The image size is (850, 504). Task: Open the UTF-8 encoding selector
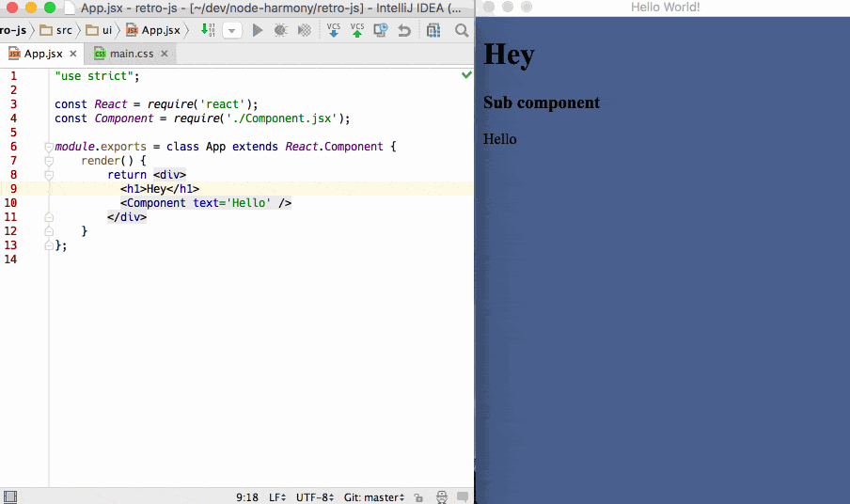(313, 496)
